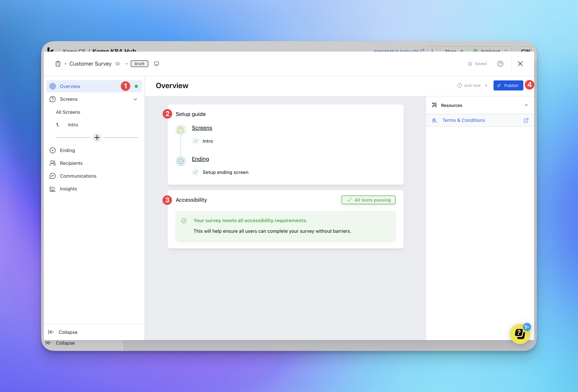The height and width of the screenshot is (392, 578).
Task: Click the desktop preview monitor icon
Action: point(156,64)
